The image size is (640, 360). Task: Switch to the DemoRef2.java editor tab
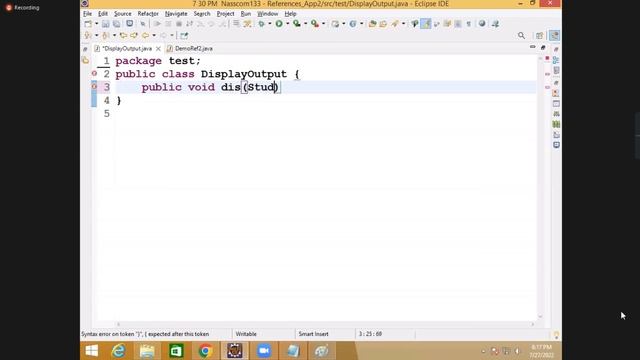[x=190, y=49]
